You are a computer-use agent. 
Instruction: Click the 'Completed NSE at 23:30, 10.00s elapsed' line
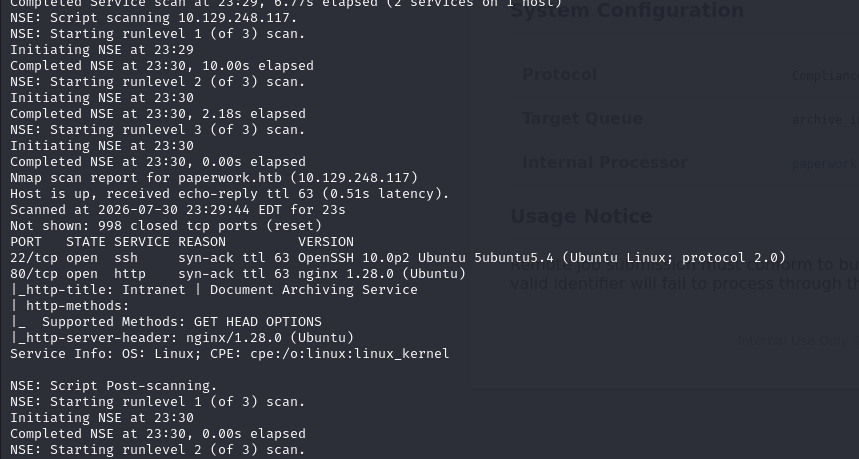coord(162,66)
